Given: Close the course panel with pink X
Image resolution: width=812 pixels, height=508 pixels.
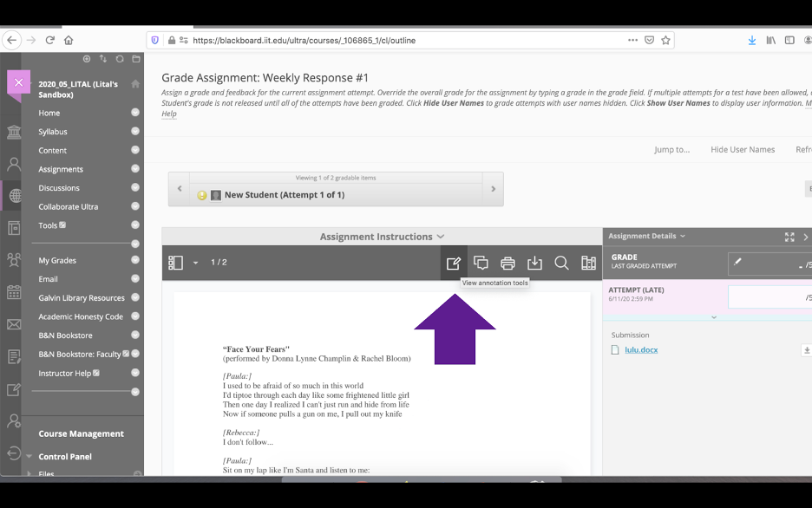Looking at the screenshot, I should [x=18, y=82].
